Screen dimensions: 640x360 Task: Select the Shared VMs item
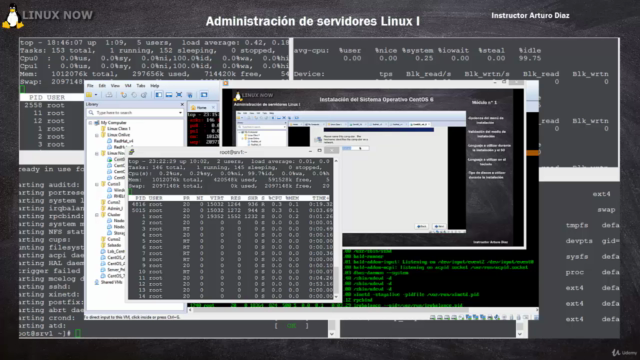coord(111,282)
